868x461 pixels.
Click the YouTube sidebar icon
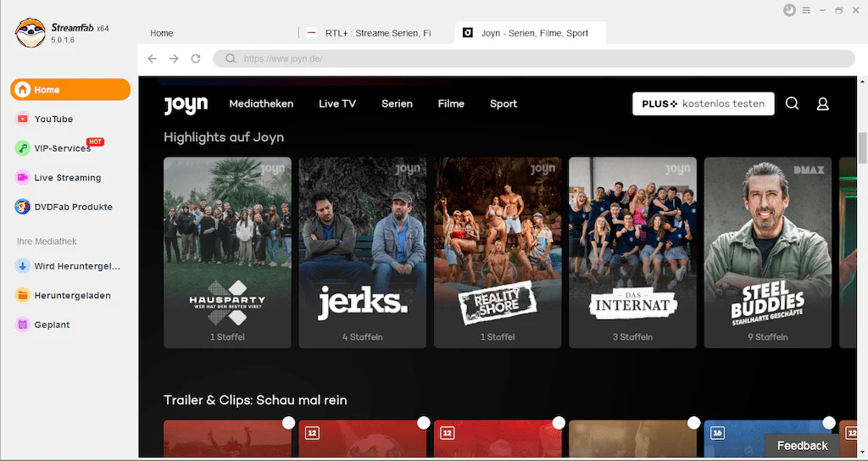[x=22, y=119]
